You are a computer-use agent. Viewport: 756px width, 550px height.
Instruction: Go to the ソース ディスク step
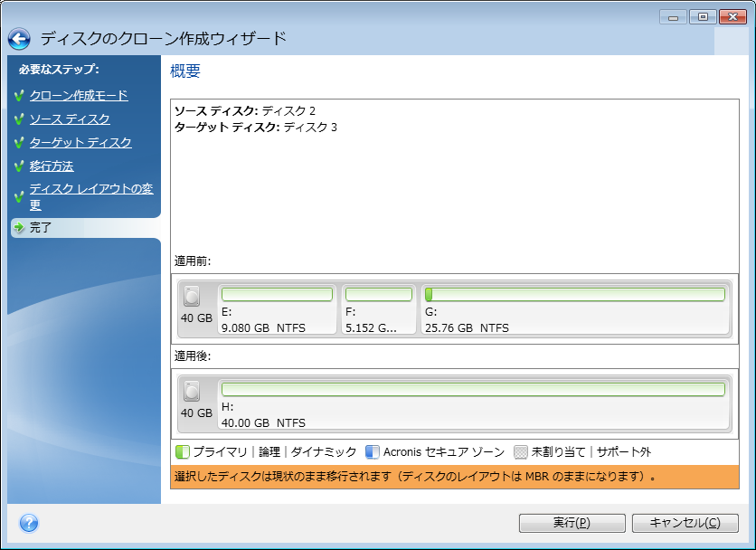click(x=70, y=119)
